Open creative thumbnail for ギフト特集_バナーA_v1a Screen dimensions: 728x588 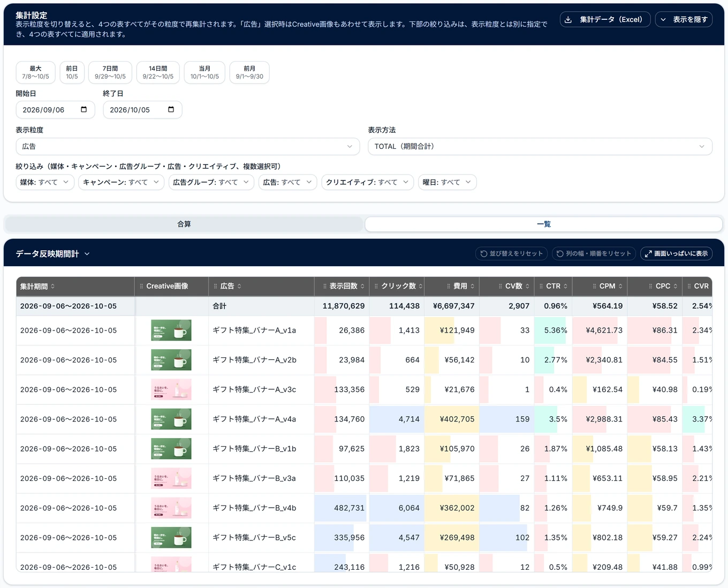pyautogui.click(x=171, y=330)
